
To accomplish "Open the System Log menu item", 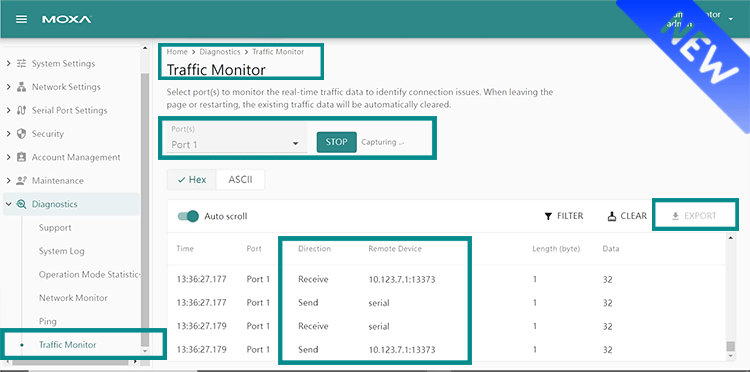I will pyautogui.click(x=62, y=251).
